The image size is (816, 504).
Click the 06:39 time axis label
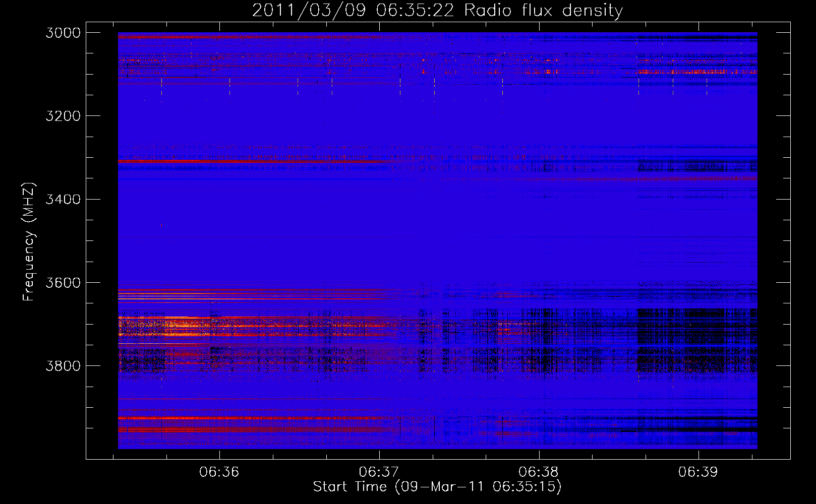point(698,472)
